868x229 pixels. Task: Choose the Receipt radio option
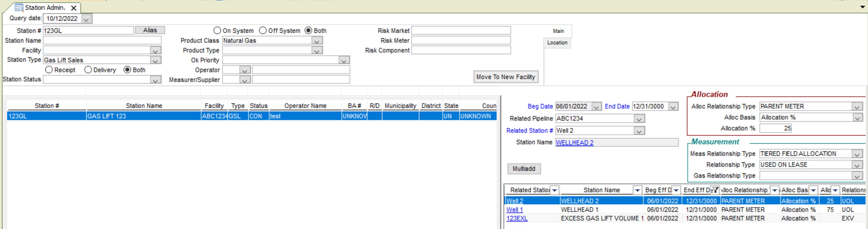[x=49, y=70]
